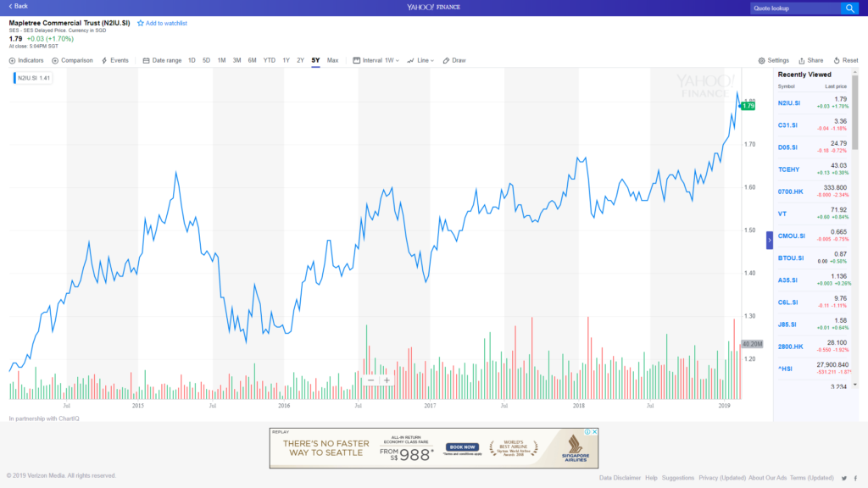868x488 pixels.
Task: Reset the chart view
Action: 845,60
